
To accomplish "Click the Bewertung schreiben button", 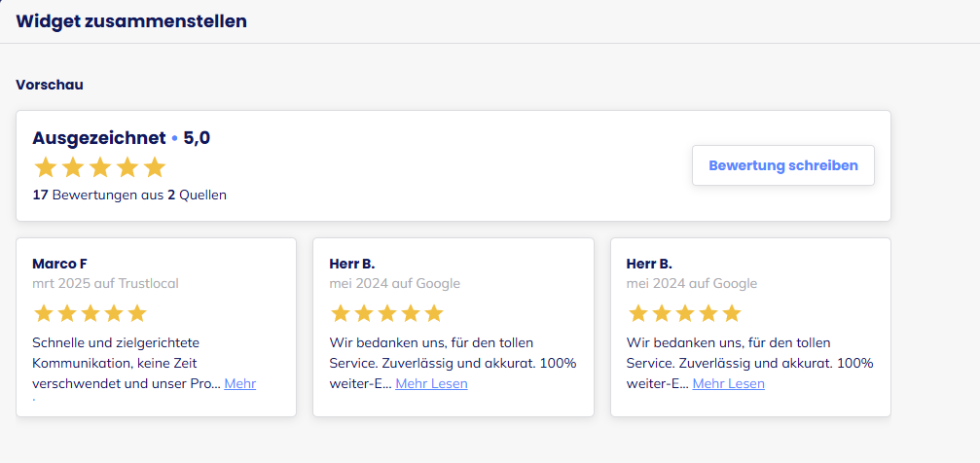I will click(783, 165).
